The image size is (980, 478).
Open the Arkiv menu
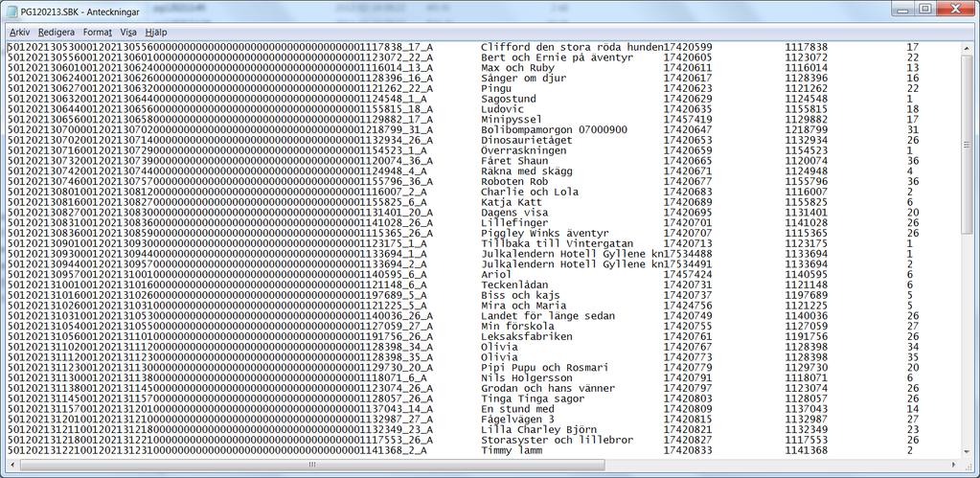[x=19, y=32]
